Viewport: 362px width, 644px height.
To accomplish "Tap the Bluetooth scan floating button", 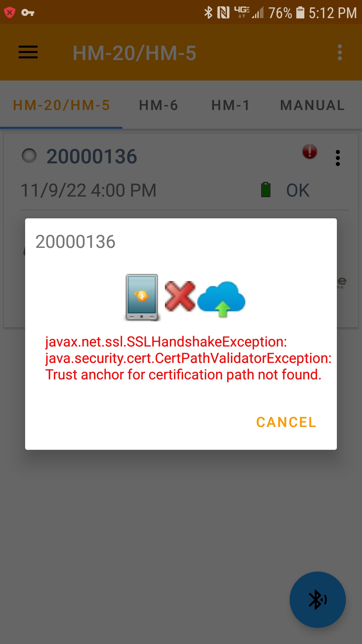I will (x=318, y=600).
